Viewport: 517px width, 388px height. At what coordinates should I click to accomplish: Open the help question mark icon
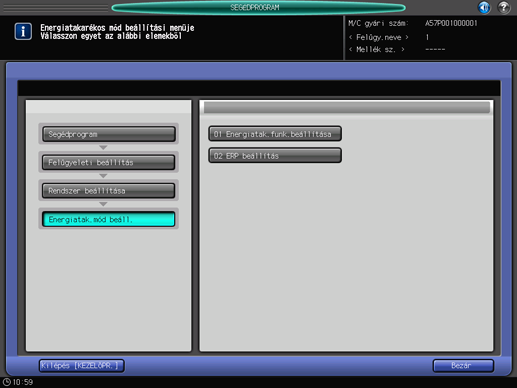504,7
